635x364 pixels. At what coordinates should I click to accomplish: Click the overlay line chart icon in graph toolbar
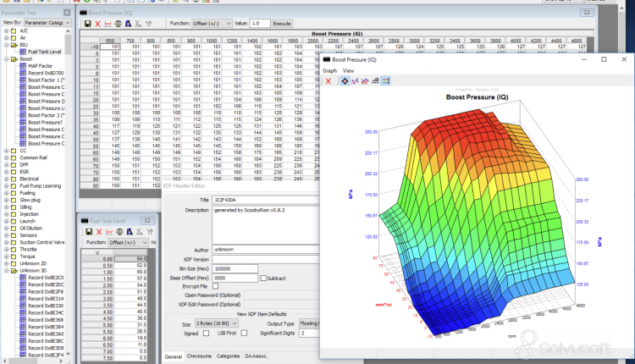tap(365, 81)
